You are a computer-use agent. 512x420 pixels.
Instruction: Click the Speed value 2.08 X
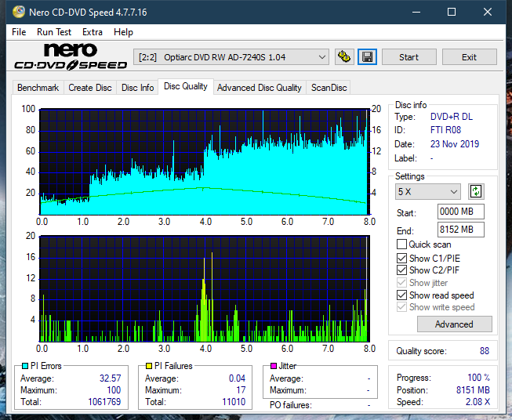(478, 402)
